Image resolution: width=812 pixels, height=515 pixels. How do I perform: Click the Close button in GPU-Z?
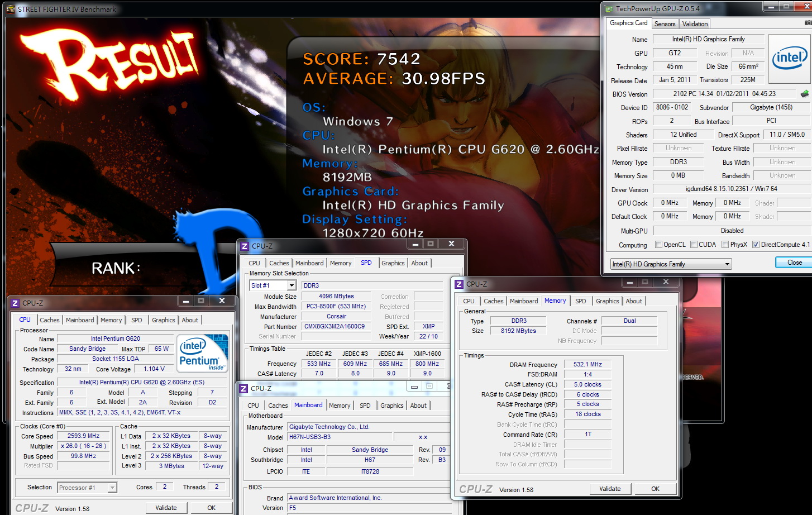click(794, 263)
